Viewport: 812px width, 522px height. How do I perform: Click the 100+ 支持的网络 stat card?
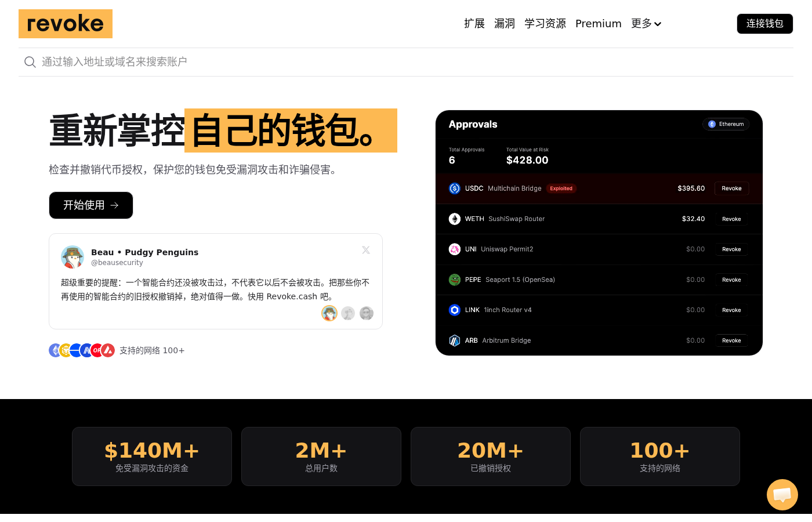coord(660,456)
